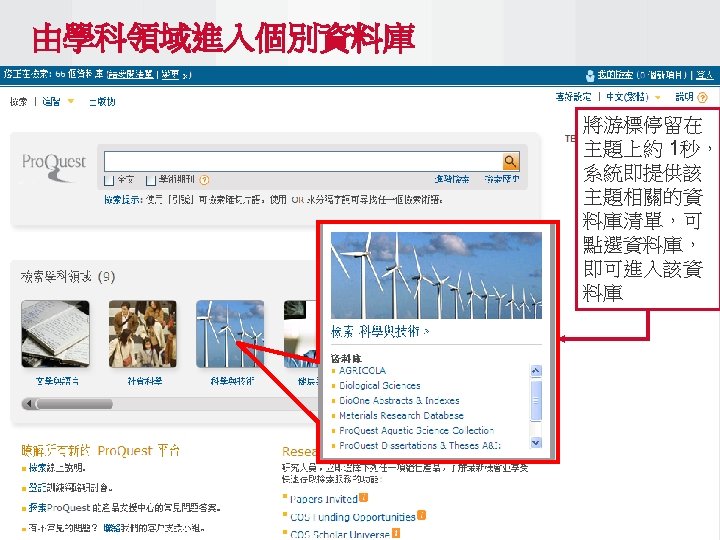720x540 pixels.
Task: Click the 檢索 科學與技術 link in popup
Action: coord(380,332)
